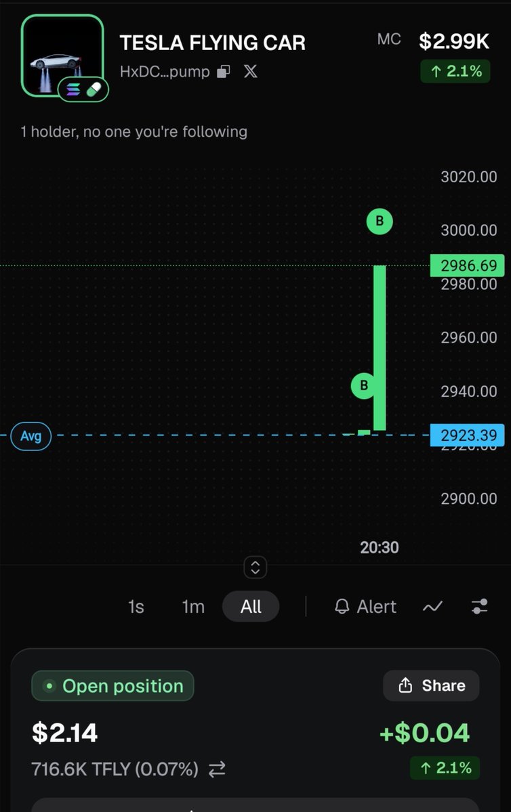
Task: Select the 1s timeframe
Action: coord(136,606)
